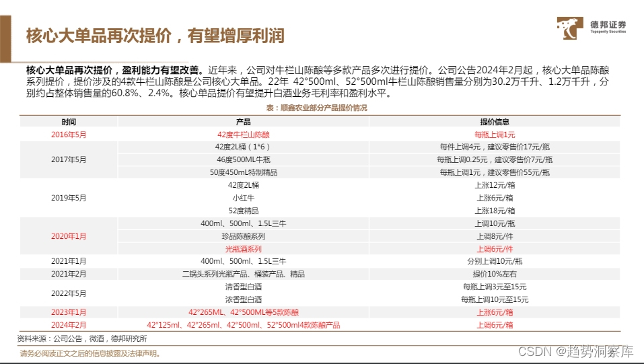
Task: Click the 上调6元/件 price cell
Action: 495,249
